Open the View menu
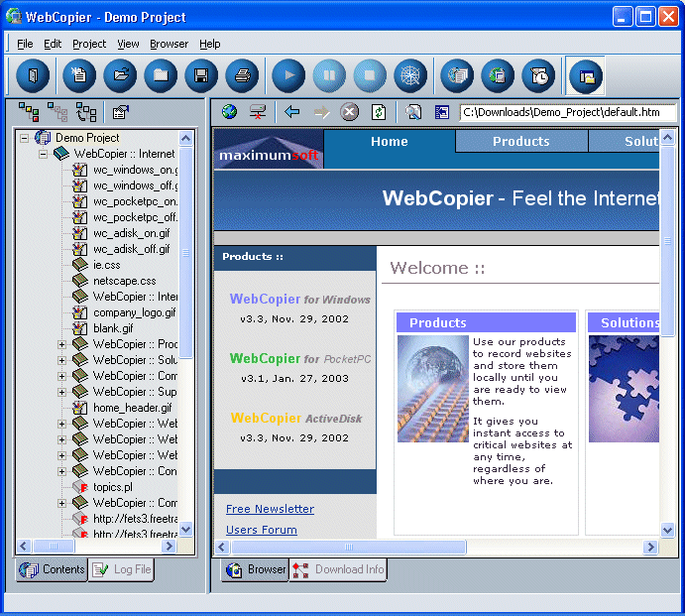This screenshot has height=616, width=685. point(128,44)
